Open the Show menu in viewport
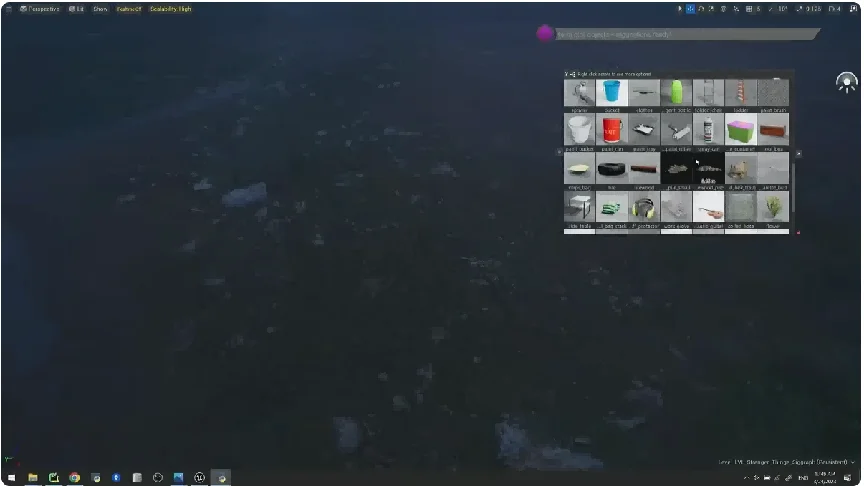 click(x=100, y=9)
